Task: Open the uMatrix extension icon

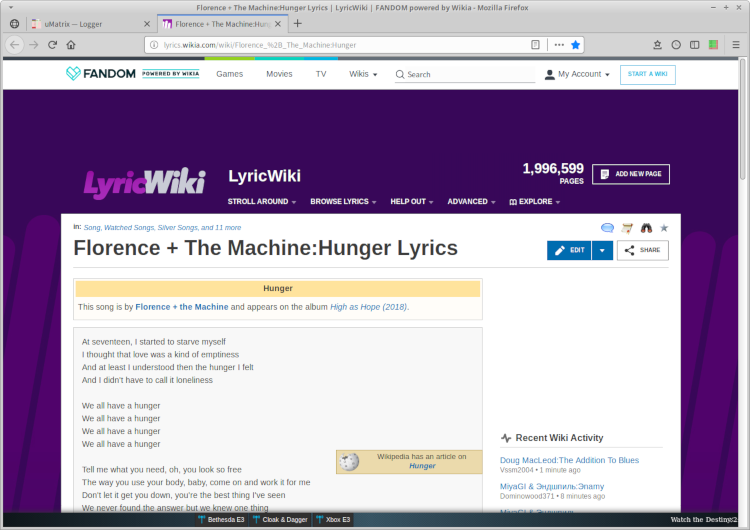Action: click(x=713, y=45)
